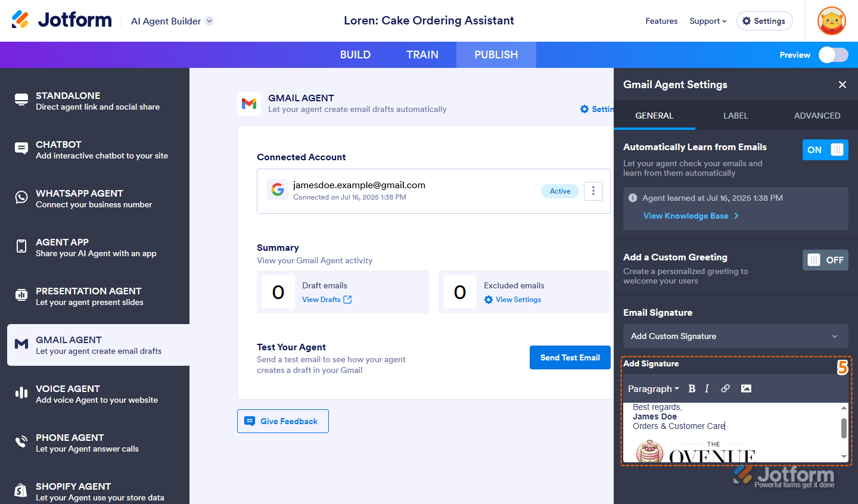
Task: Click the jamesdoe.example@gmail.com account email
Action: (x=359, y=185)
